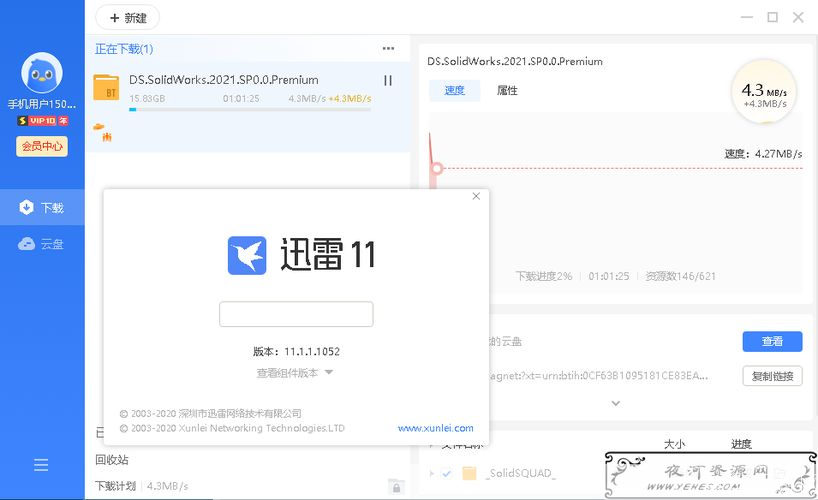Expand the 查看组件版本 dropdown

tap(295, 373)
